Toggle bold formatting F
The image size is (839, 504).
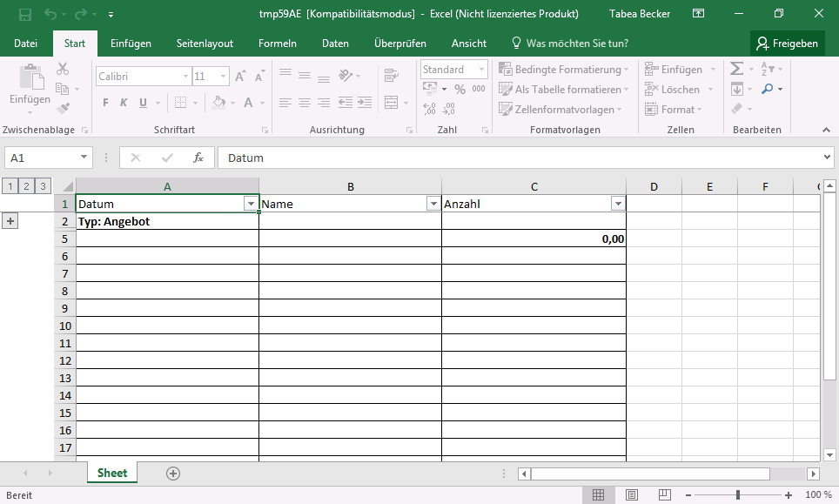pos(105,103)
